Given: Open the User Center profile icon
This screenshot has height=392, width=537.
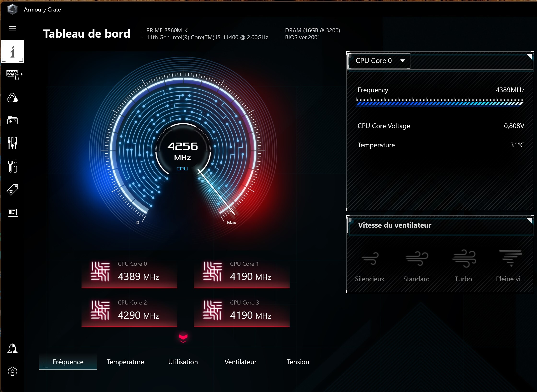Looking at the screenshot, I should (x=12, y=348).
